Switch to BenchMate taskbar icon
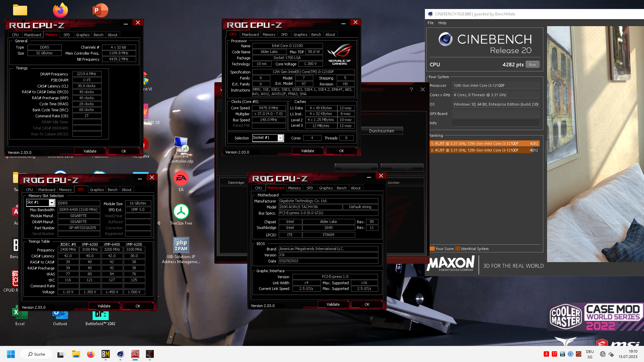 106,354
